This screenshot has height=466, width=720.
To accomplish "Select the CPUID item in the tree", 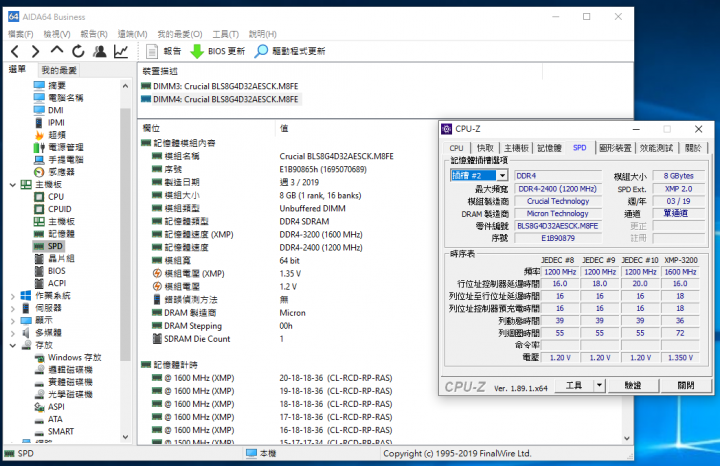I will point(59,209).
